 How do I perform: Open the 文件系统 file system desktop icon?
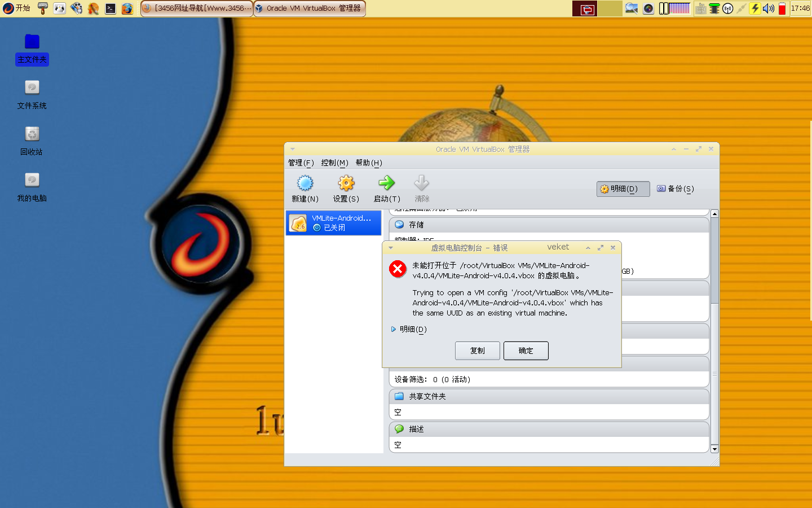tap(32, 95)
